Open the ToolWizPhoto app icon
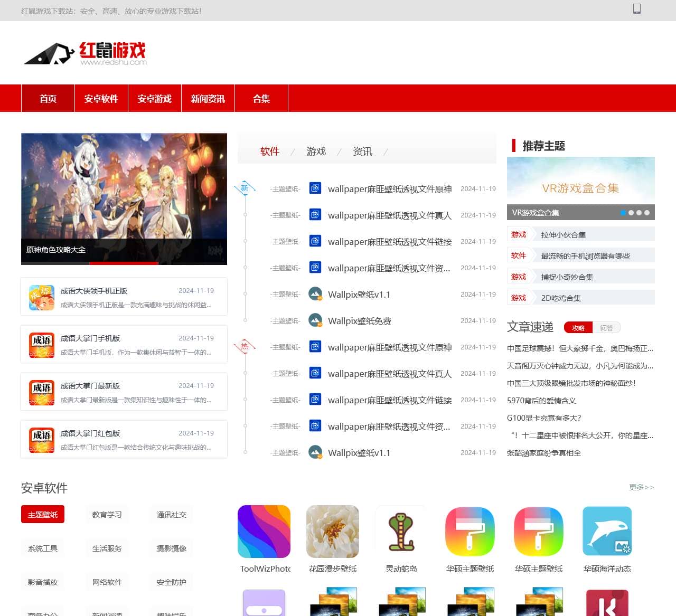676x616 pixels. [264, 531]
